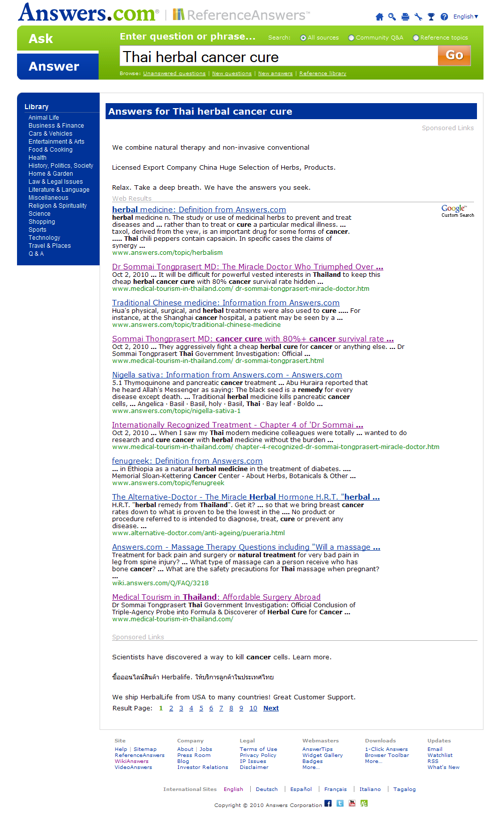
Task: Click the magnifying glass search icon
Action: tap(392, 17)
